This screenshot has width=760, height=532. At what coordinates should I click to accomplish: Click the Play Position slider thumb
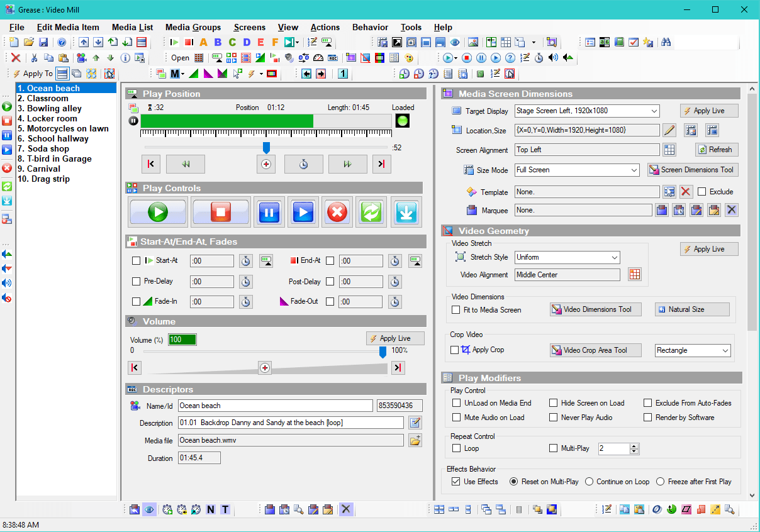tap(266, 147)
